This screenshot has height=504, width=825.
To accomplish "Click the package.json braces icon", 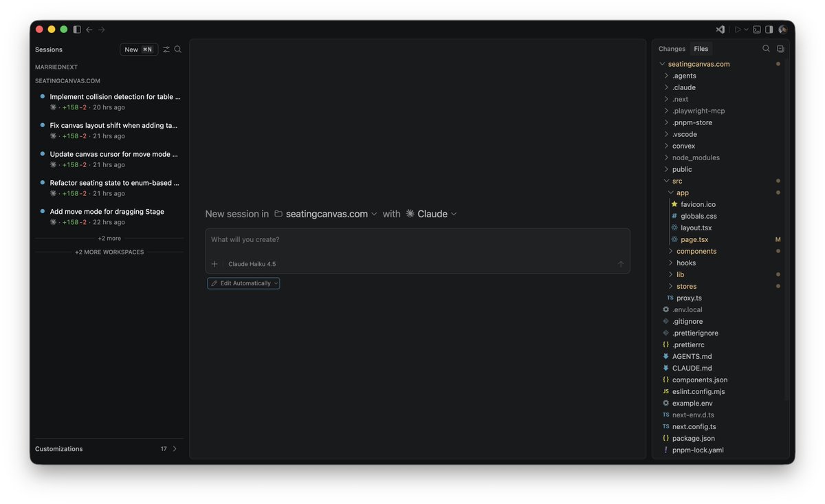I will [x=665, y=438].
